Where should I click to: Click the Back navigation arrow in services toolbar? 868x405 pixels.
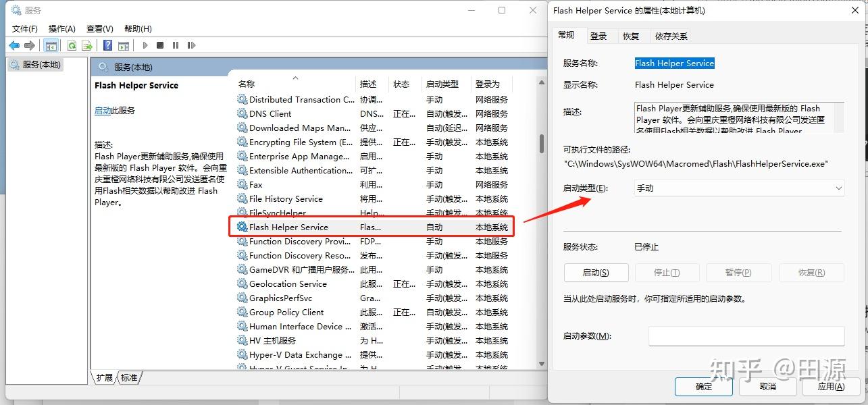[x=15, y=45]
